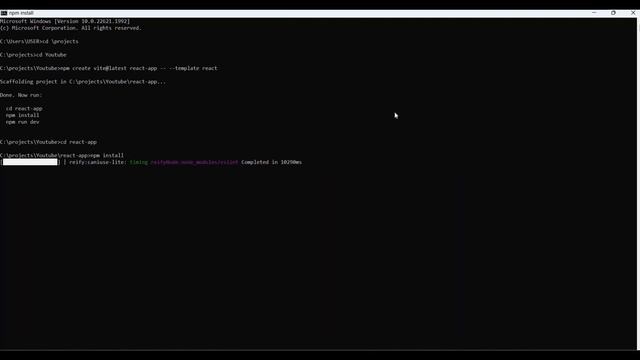Click the suggested 'npm run dev' line
Viewport: 640px width, 360px height.
point(22,122)
